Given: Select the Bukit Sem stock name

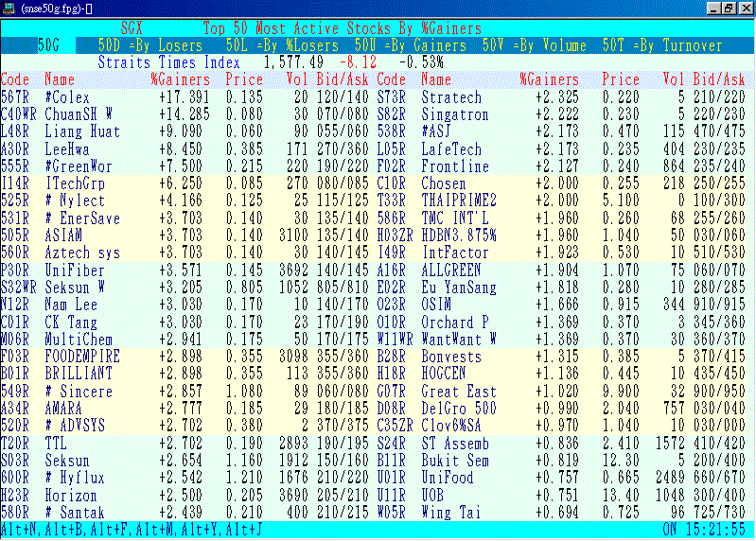Looking at the screenshot, I should point(455,461).
